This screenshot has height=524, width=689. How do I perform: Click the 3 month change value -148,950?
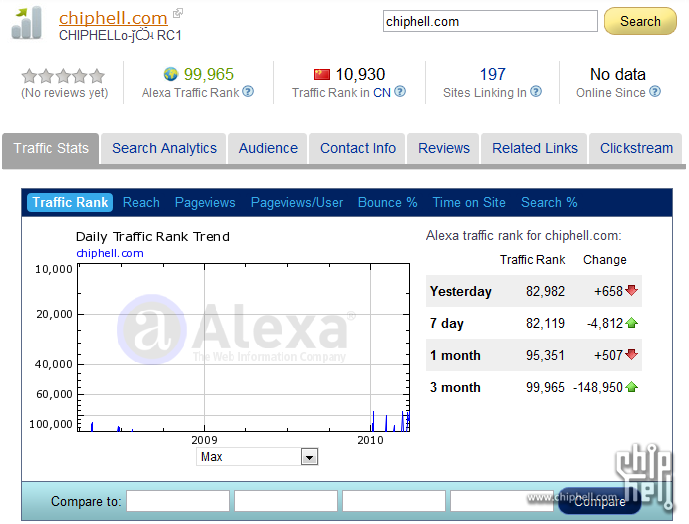click(598, 387)
